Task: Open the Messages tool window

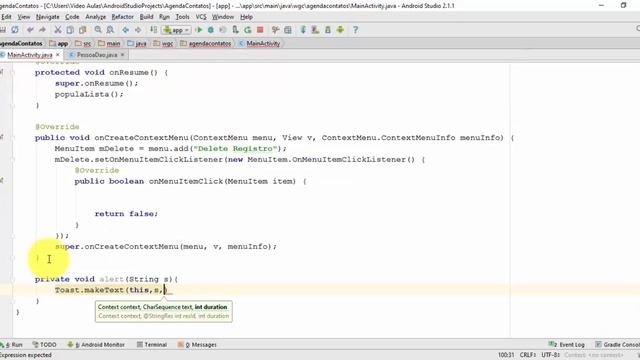Action: click(x=197, y=344)
